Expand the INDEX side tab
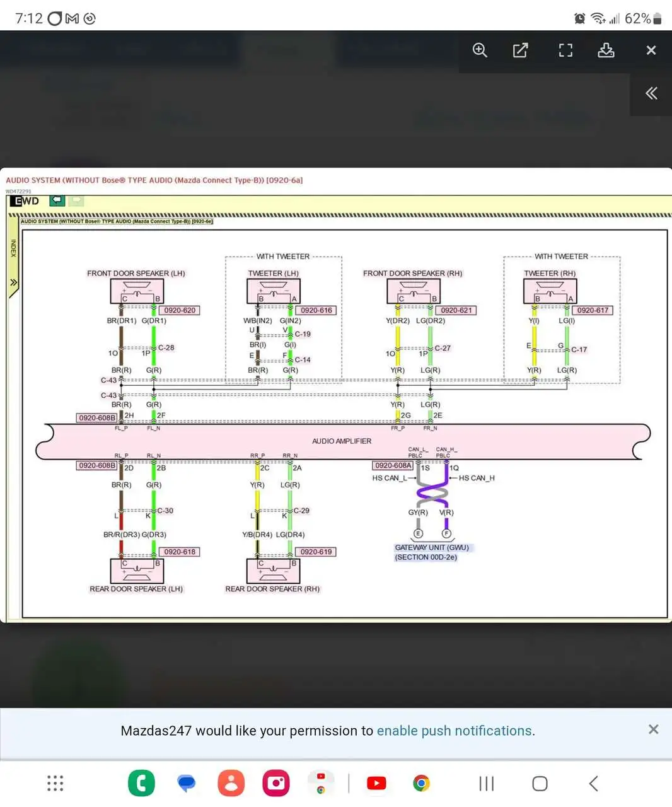672x807 pixels. (x=13, y=282)
